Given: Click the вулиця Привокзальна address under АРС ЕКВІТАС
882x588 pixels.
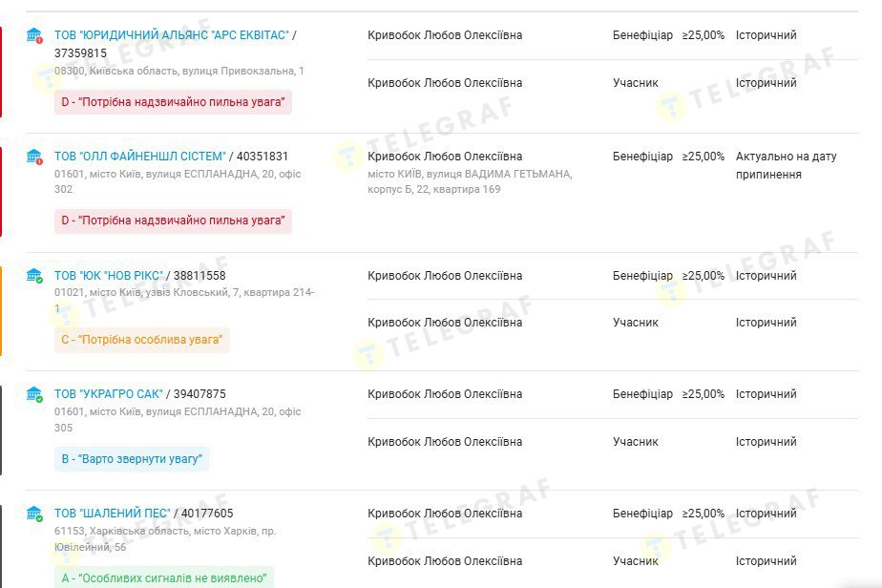Looking at the screenshot, I should [x=179, y=71].
